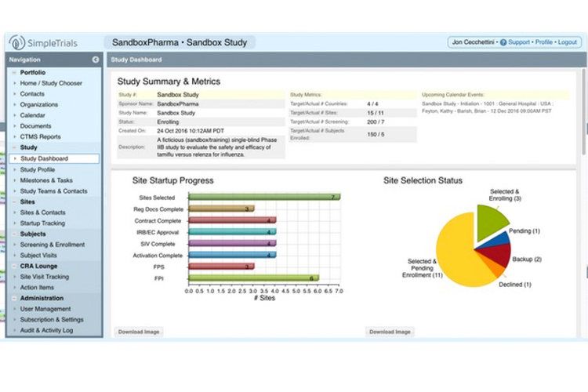Go to Organizations
The width and height of the screenshot is (588, 392).
(x=39, y=104)
